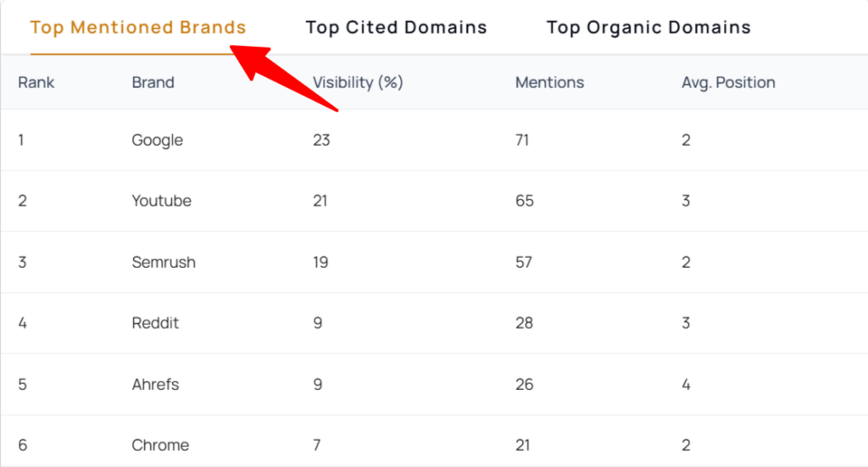Open the Ahrefs brand entry
This screenshot has width=868, height=467.
click(x=155, y=384)
